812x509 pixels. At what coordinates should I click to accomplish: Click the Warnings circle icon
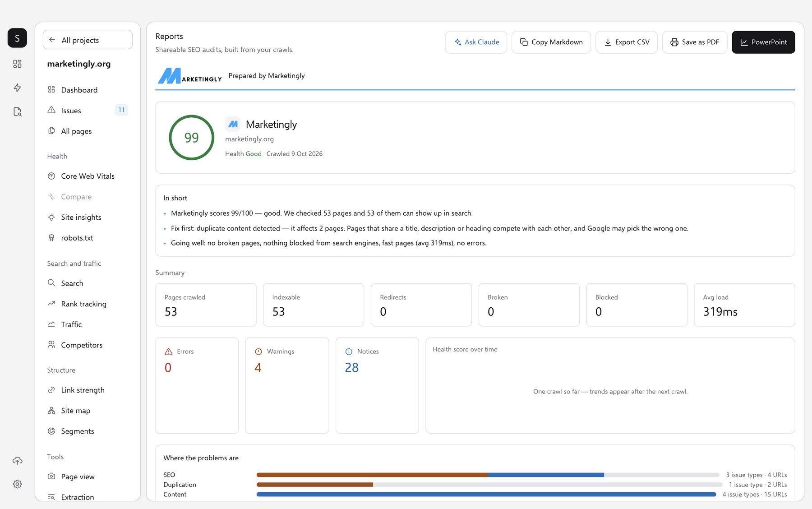click(258, 352)
